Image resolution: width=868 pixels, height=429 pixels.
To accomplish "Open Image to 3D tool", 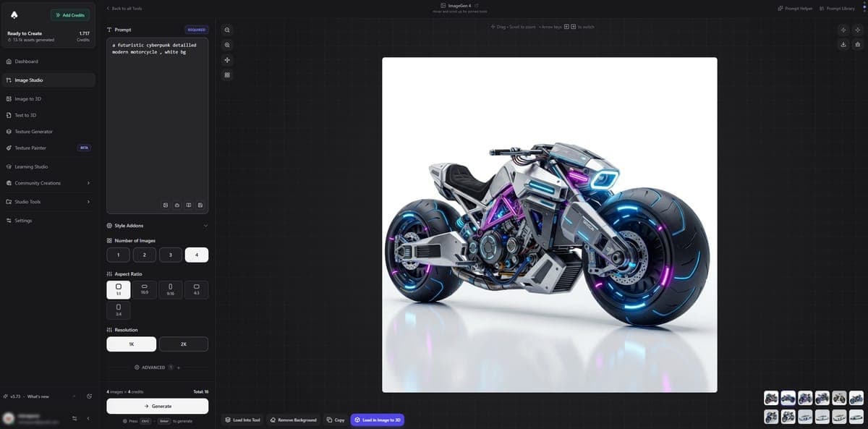I will pos(48,98).
